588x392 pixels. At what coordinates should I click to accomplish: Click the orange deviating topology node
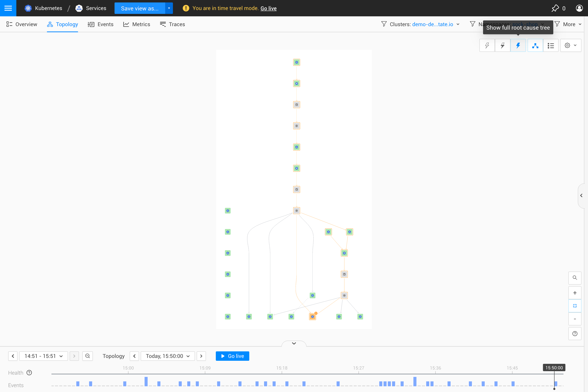pyautogui.click(x=313, y=316)
